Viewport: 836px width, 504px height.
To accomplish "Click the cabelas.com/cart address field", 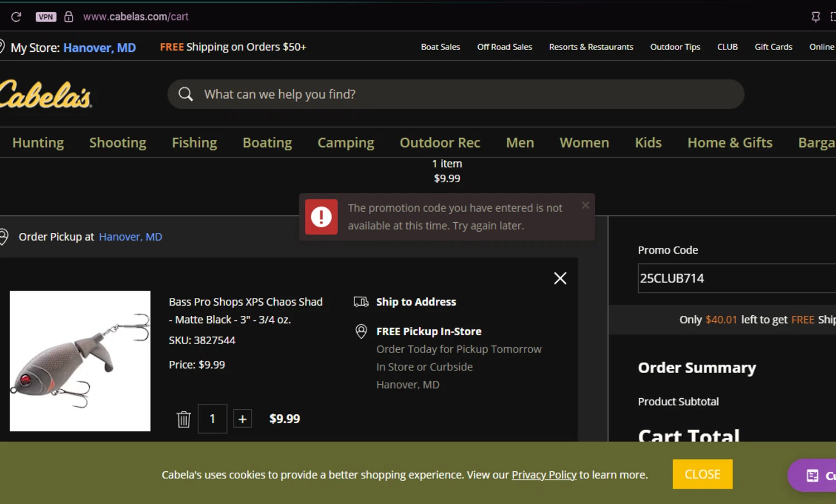I will point(136,17).
